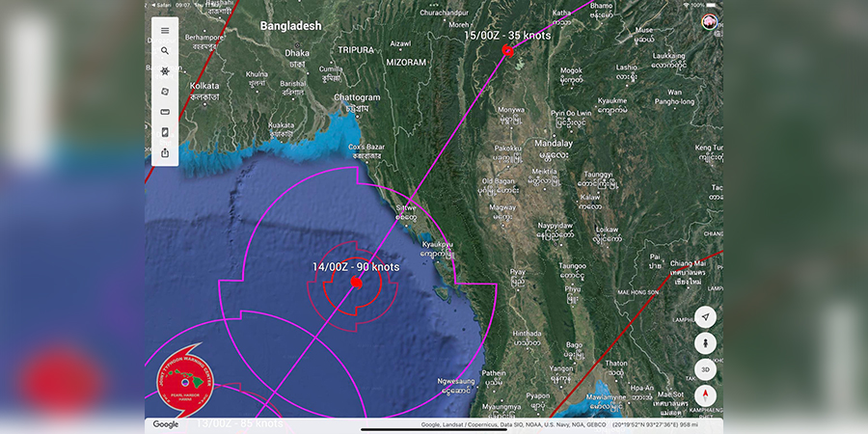Image resolution: width=868 pixels, height=434 pixels.
Task: Open the search magnifier tool
Action: pos(165,51)
